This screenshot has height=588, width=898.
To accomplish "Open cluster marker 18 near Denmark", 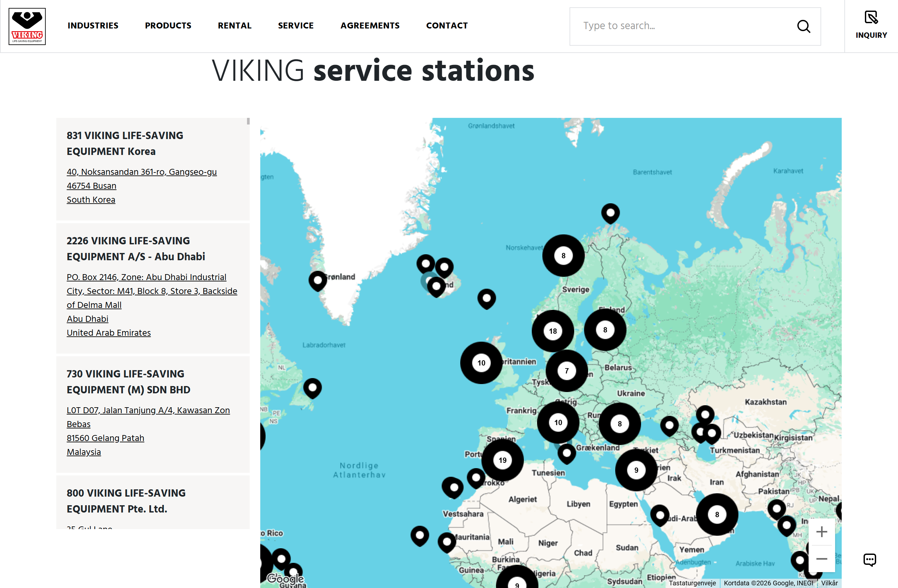I will tap(553, 331).
